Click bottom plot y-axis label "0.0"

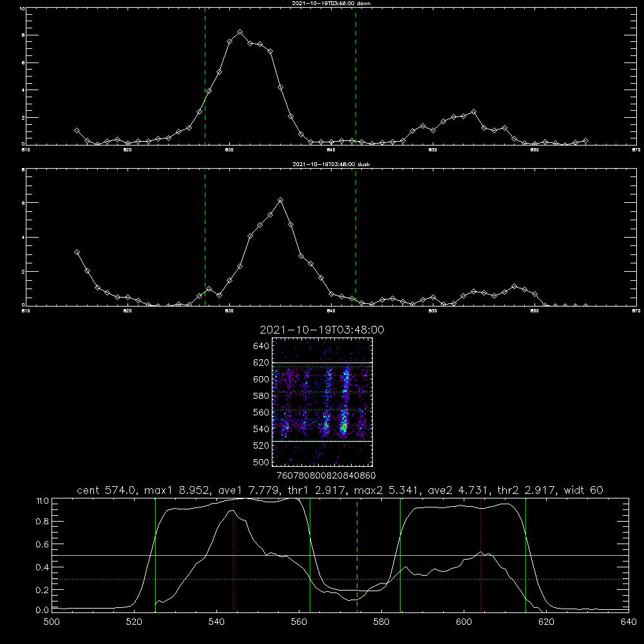(43, 611)
